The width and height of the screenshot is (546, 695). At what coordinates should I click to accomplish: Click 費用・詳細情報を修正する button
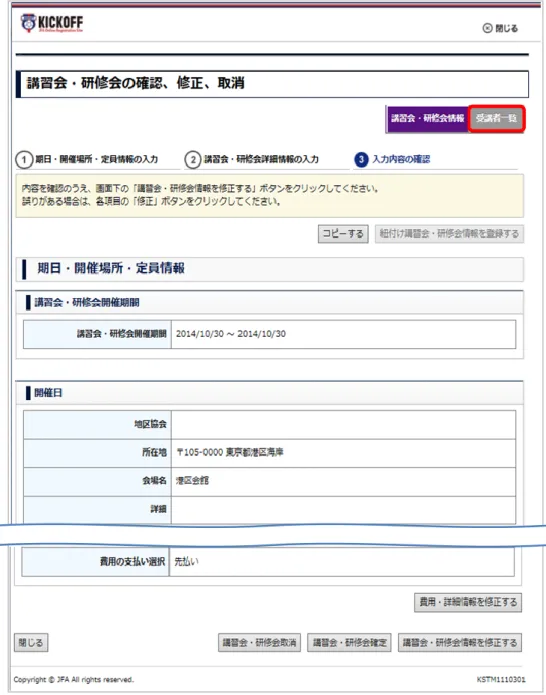tap(468, 602)
